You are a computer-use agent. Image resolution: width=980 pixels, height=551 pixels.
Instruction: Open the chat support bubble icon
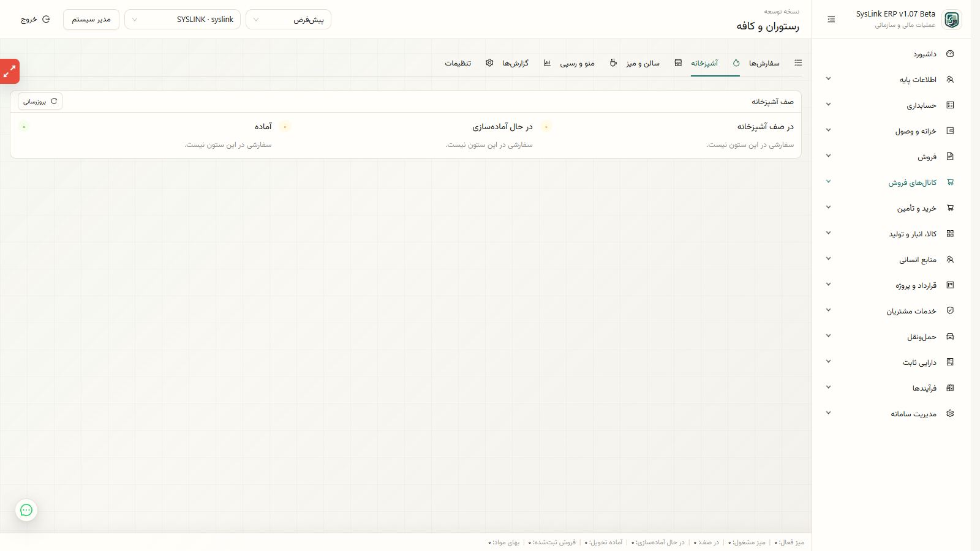26,510
